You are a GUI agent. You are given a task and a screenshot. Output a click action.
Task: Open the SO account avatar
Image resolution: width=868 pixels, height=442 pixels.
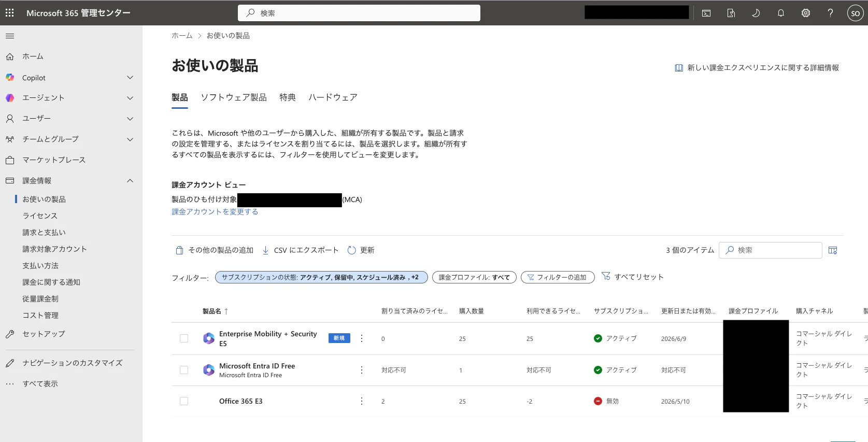tap(855, 13)
